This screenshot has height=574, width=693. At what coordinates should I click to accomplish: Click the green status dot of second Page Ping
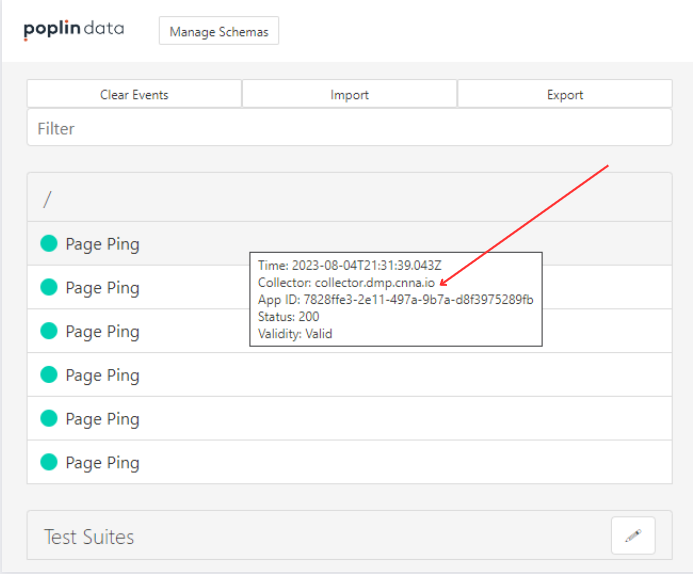(48, 288)
